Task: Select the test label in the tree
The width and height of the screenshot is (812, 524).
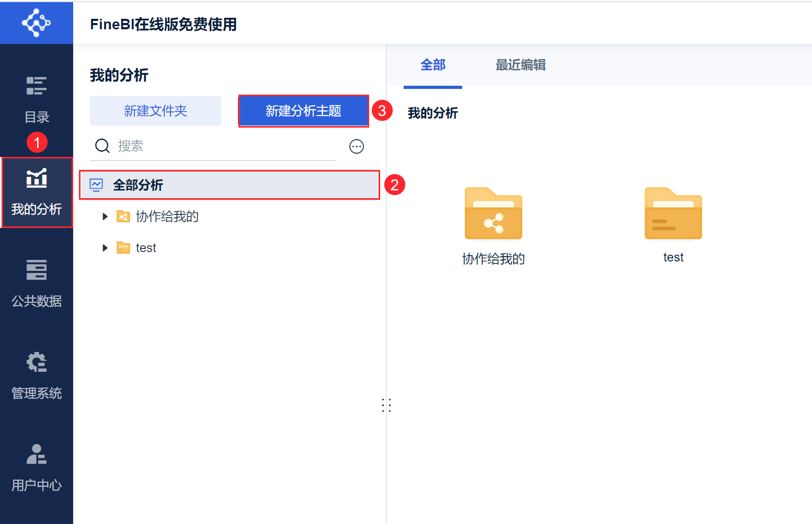Action: [x=146, y=248]
